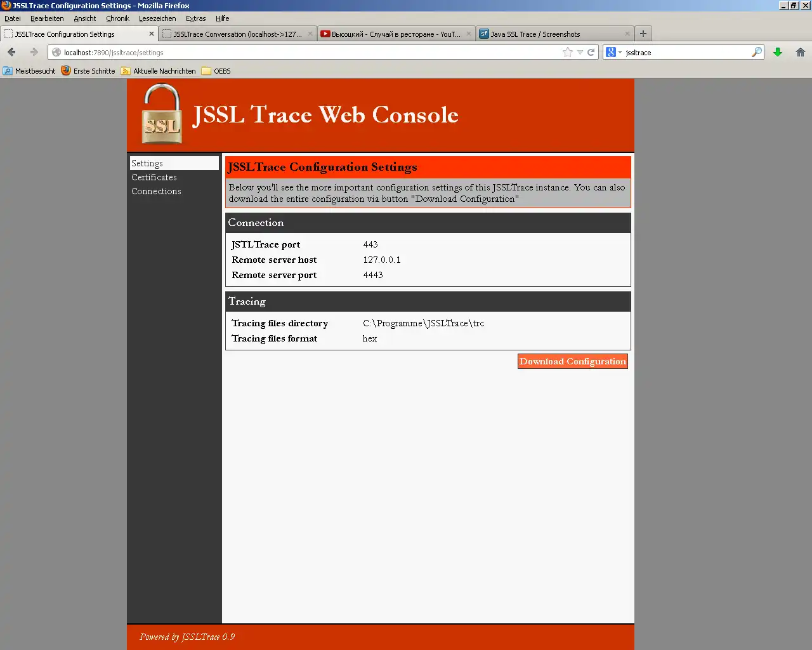Bookmark page with the star icon
This screenshot has height=650, width=812.
pyautogui.click(x=568, y=52)
